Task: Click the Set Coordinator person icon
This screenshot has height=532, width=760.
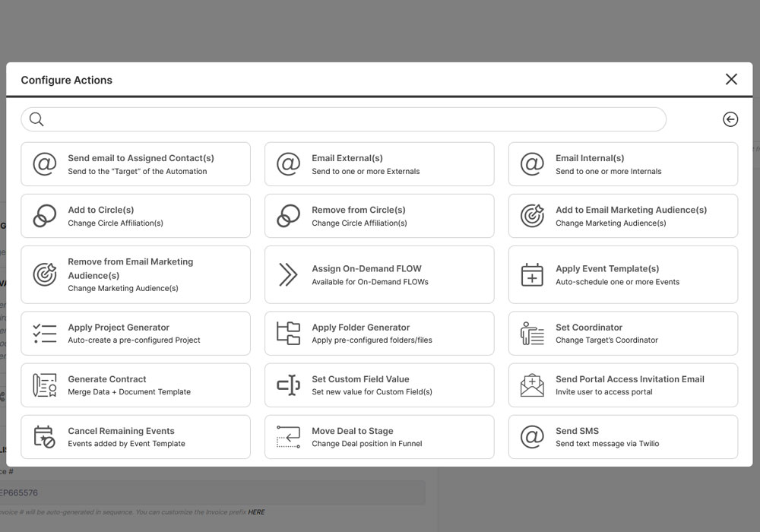Action: pos(532,333)
